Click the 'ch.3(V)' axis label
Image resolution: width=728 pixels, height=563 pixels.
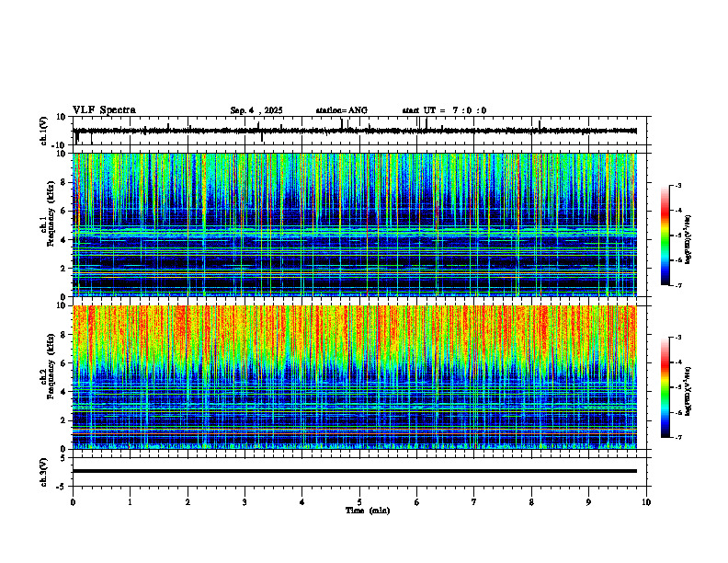(x=44, y=473)
